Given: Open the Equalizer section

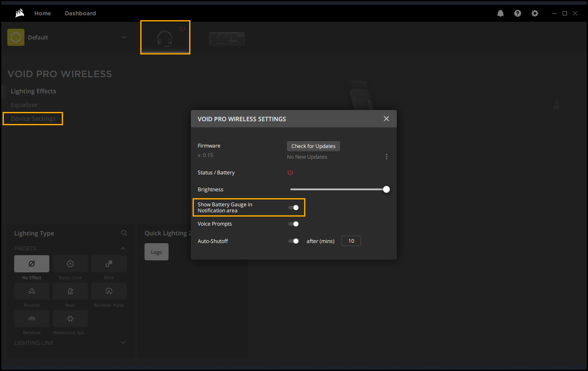Looking at the screenshot, I should click(x=24, y=105).
